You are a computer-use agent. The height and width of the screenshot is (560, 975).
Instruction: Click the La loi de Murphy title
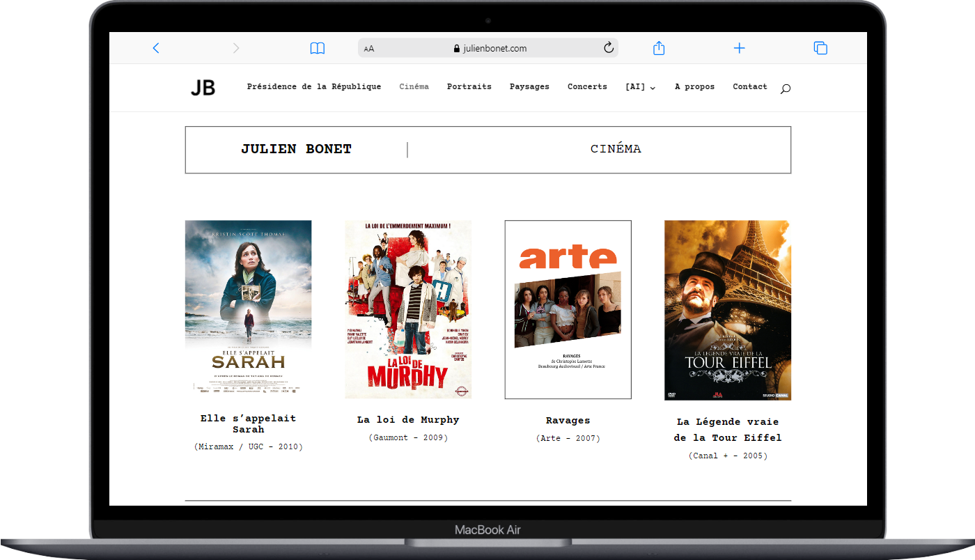408,420
